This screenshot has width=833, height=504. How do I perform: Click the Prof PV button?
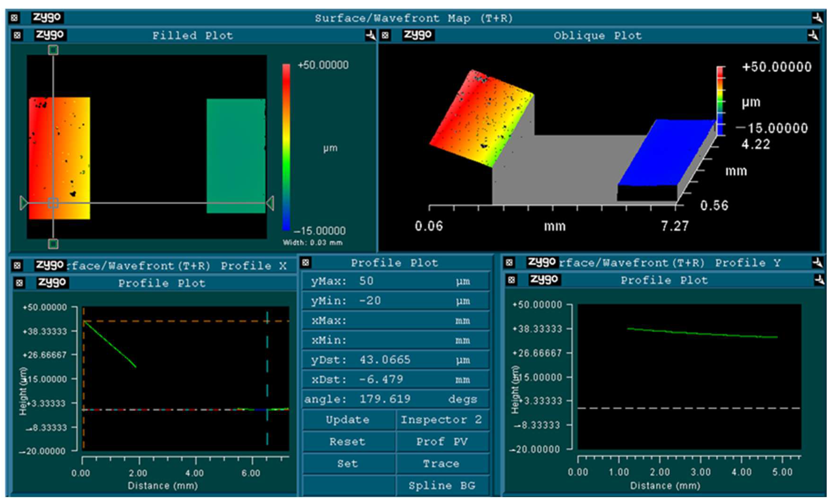pos(442,442)
